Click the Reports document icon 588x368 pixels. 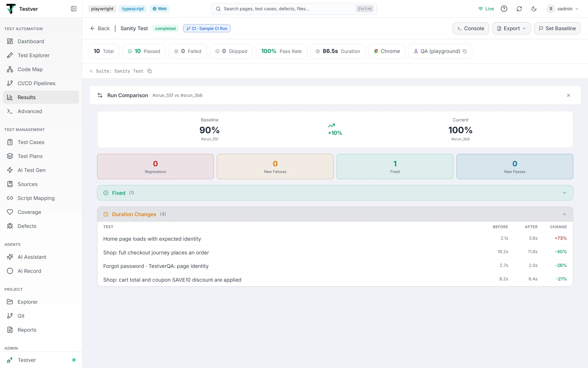pyautogui.click(x=10, y=330)
